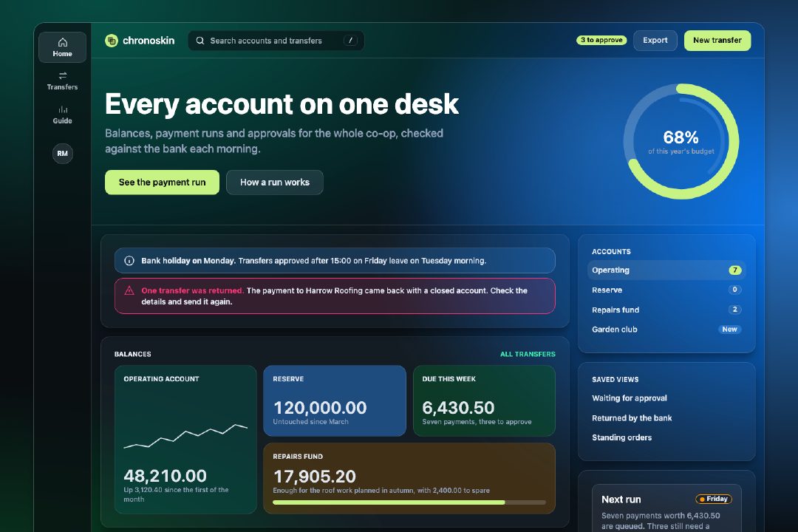
Task: Click the '7' count badge on Operating
Action: click(x=734, y=270)
